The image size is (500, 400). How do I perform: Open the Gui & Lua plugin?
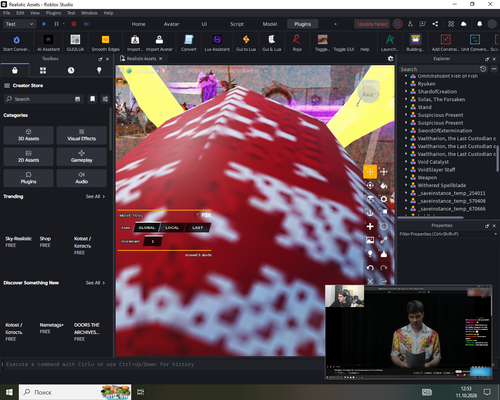[272, 43]
